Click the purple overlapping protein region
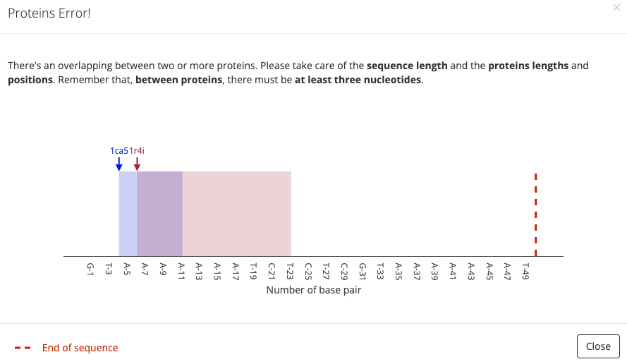The height and width of the screenshot is (364, 627). (159, 214)
